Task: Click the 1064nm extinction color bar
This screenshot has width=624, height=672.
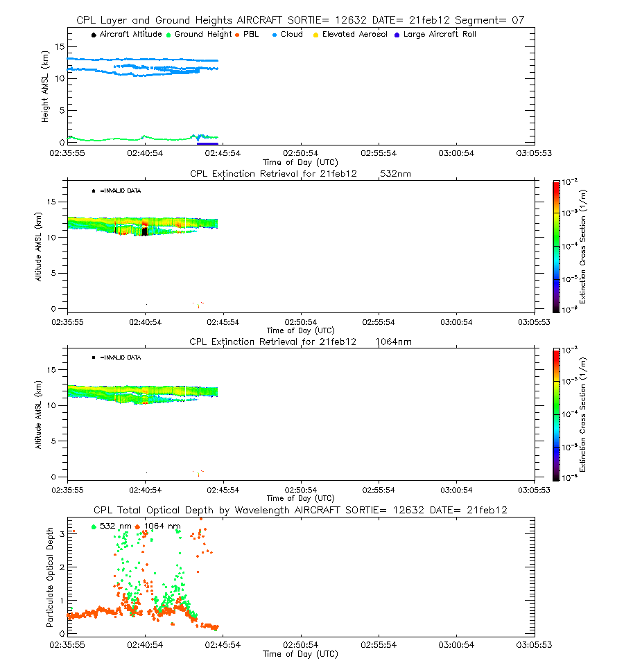Action: click(556, 414)
